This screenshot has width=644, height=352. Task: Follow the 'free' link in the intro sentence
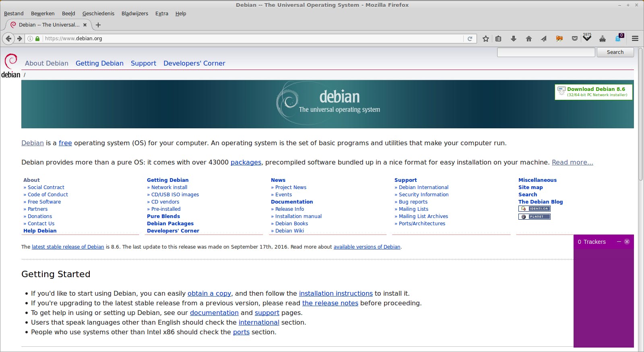click(65, 143)
